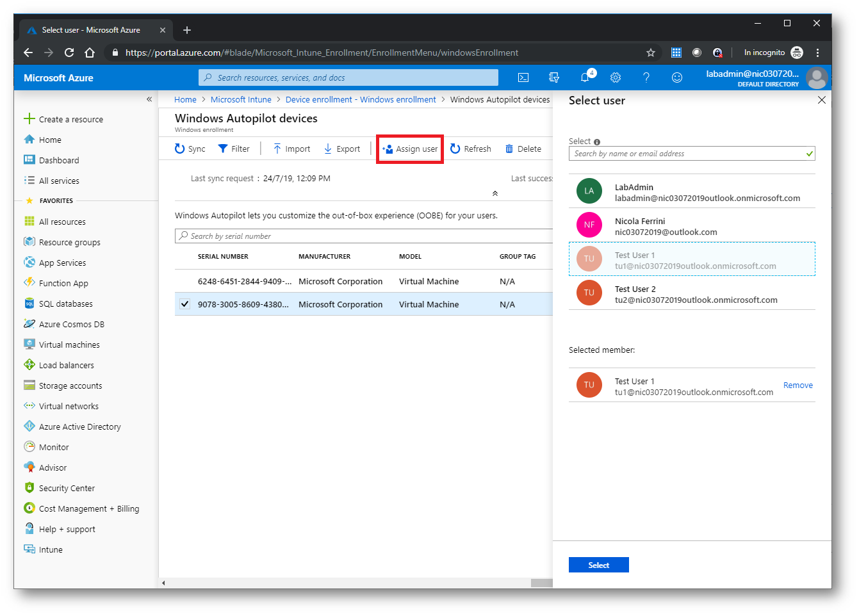859x616 pixels.
Task: Sort by SERIAL NUMBER column header
Action: click(223, 256)
